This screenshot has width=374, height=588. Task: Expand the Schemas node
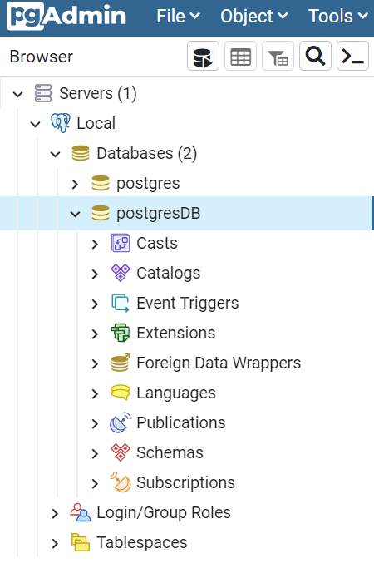pos(95,453)
